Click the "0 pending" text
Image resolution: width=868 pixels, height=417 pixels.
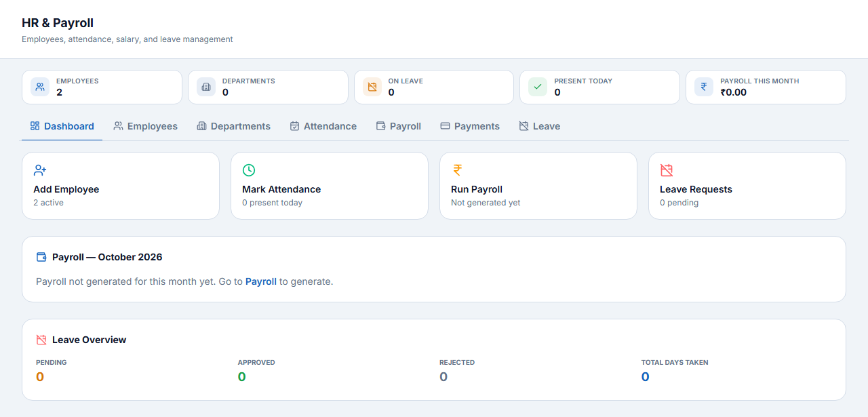pyautogui.click(x=679, y=203)
